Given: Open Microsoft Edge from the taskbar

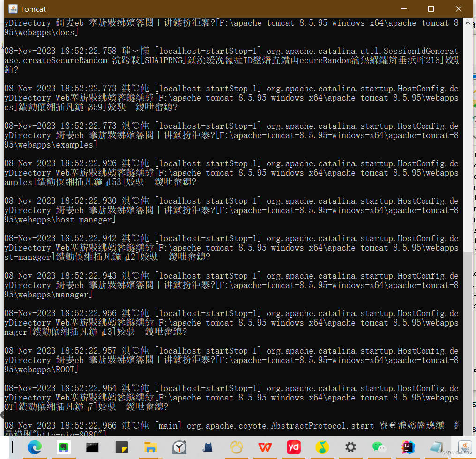Looking at the screenshot, I should (x=35, y=447).
